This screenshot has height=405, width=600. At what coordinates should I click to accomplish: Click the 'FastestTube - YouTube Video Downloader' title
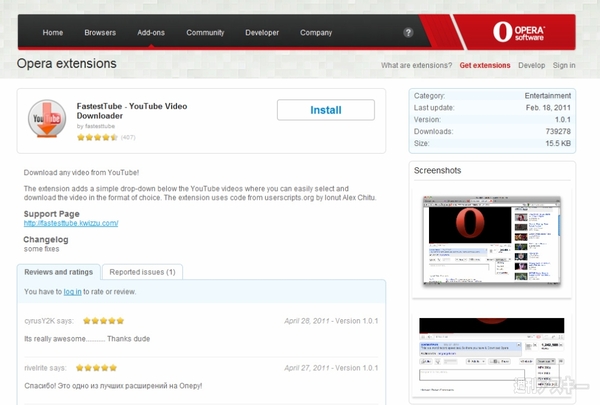click(x=132, y=111)
